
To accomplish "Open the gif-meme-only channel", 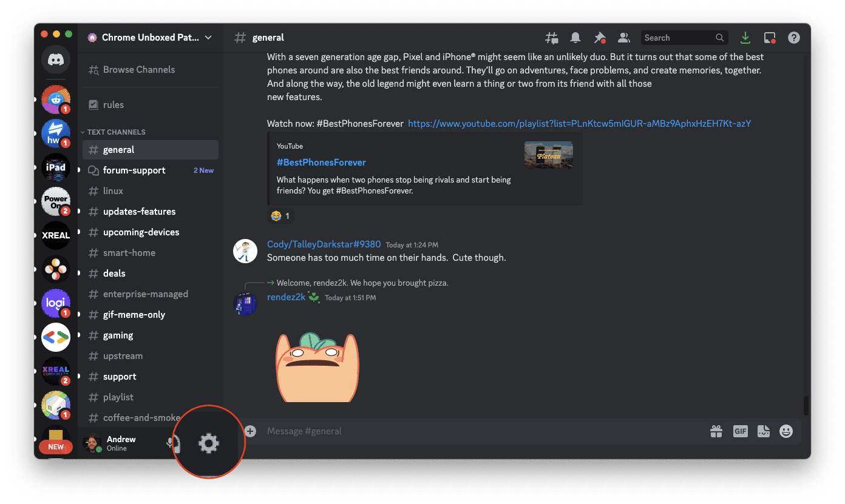I will point(150,315).
